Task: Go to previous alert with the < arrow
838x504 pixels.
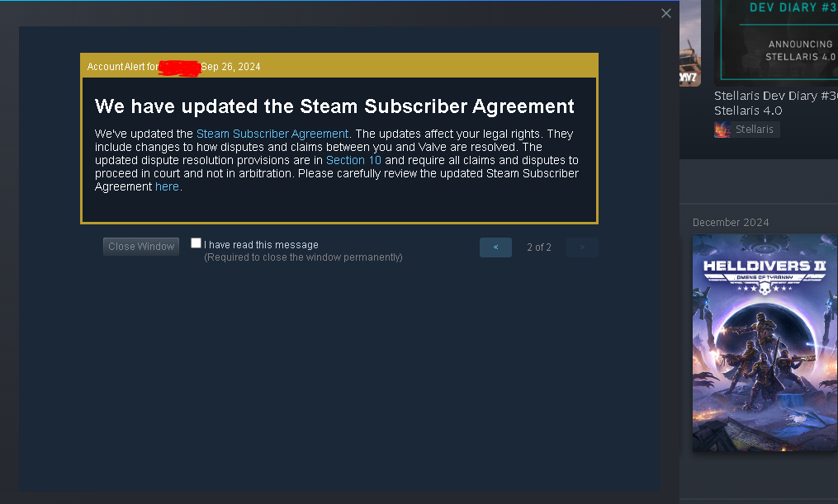Action: (x=495, y=247)
